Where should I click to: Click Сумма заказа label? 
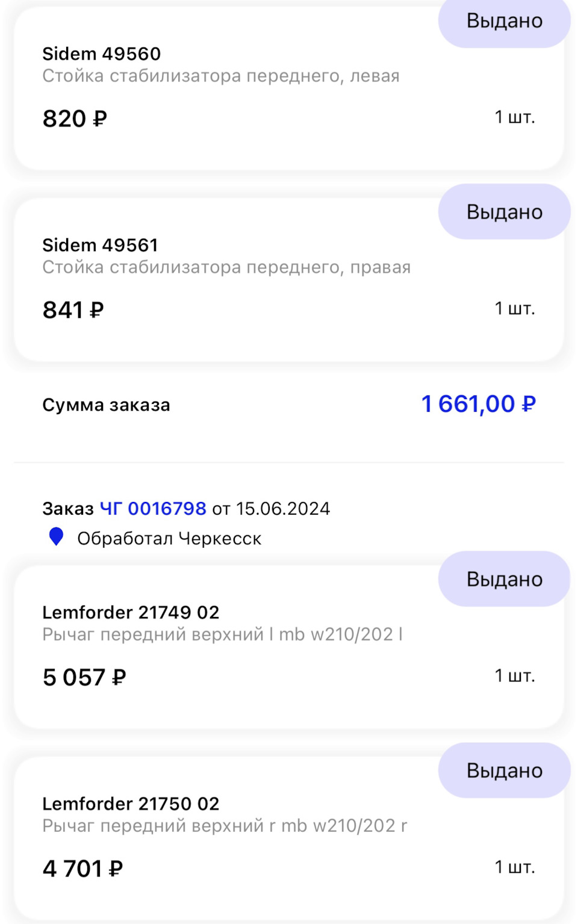point(106,405)
